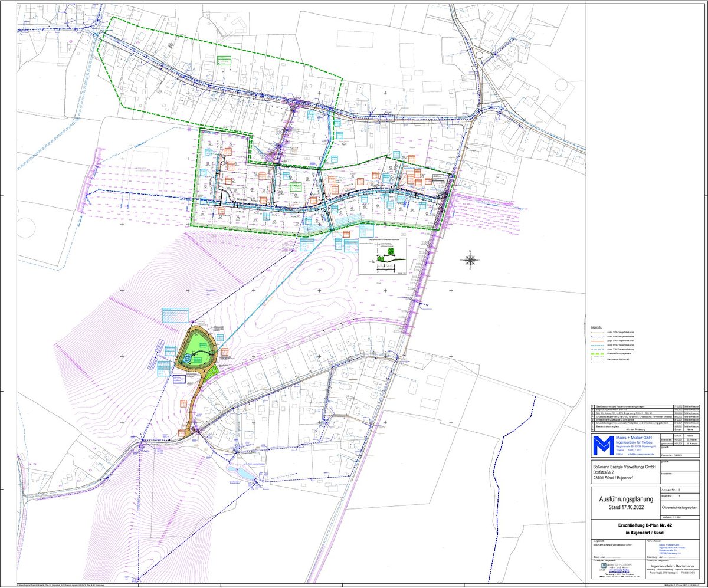Click the 'Telefon 04361 / 1012' line
The image size is (708, 588).
tap(628, 450)
